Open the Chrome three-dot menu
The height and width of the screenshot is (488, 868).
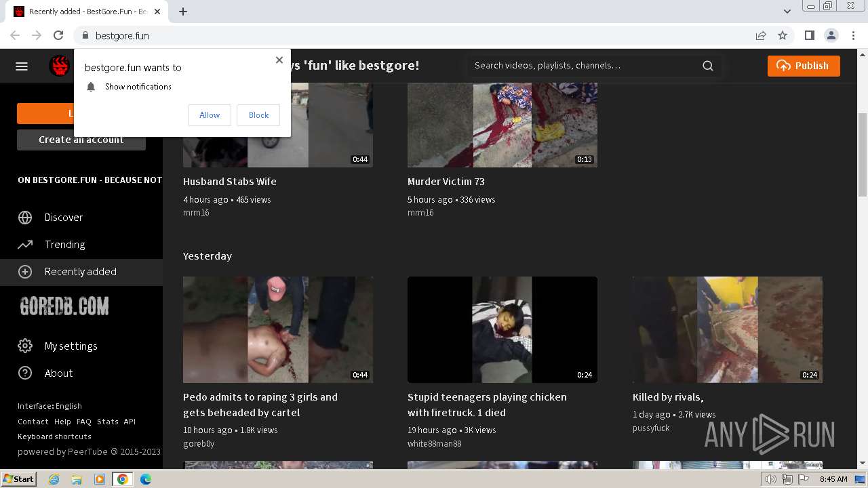click(852, 35)
